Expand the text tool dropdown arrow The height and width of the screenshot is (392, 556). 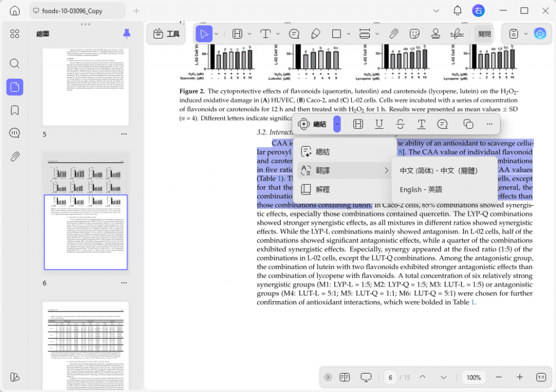(x=277, y=34)
